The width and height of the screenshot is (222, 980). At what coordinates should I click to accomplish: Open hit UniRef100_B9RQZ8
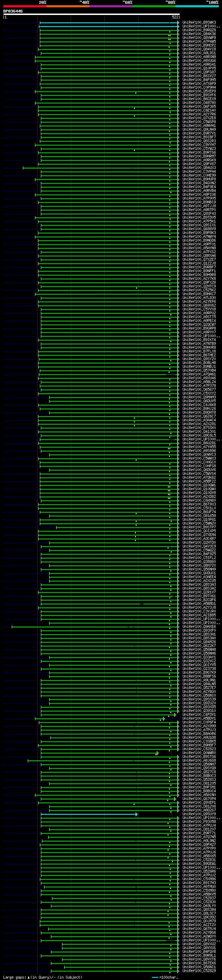click(x=199, y=30)
